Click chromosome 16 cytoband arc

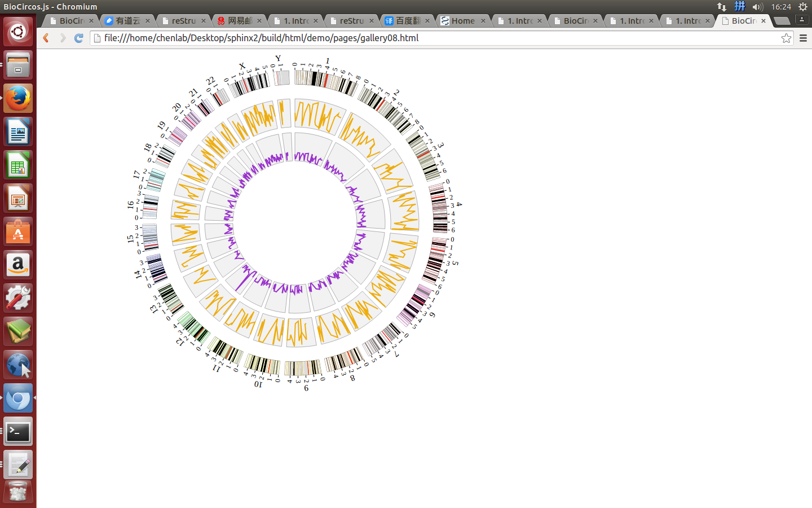pos(150,207)
